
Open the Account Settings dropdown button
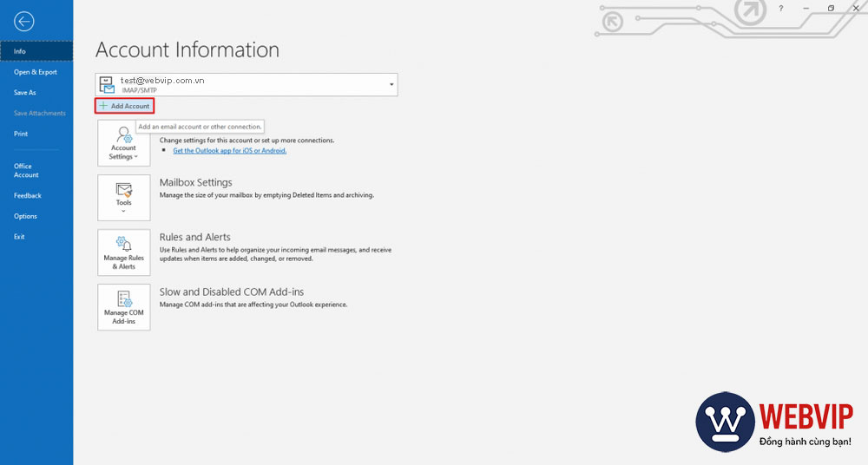tap(124, 143)
